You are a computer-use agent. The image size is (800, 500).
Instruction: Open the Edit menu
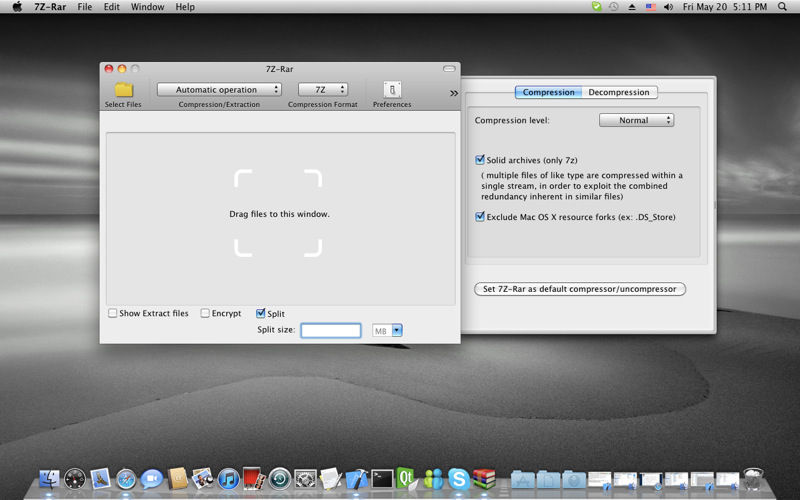coord(111,7)
